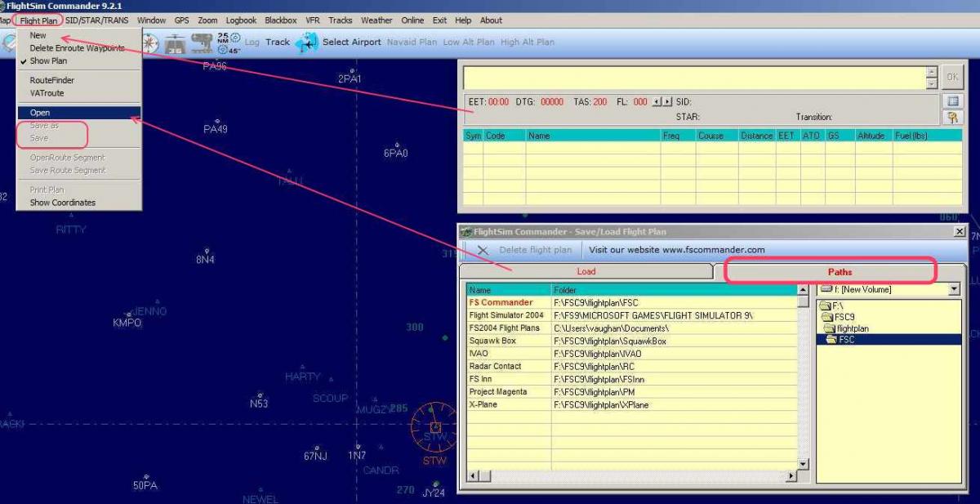Click the paths list scroll down arrow
The image size is (980, 504).
[803, 464]
